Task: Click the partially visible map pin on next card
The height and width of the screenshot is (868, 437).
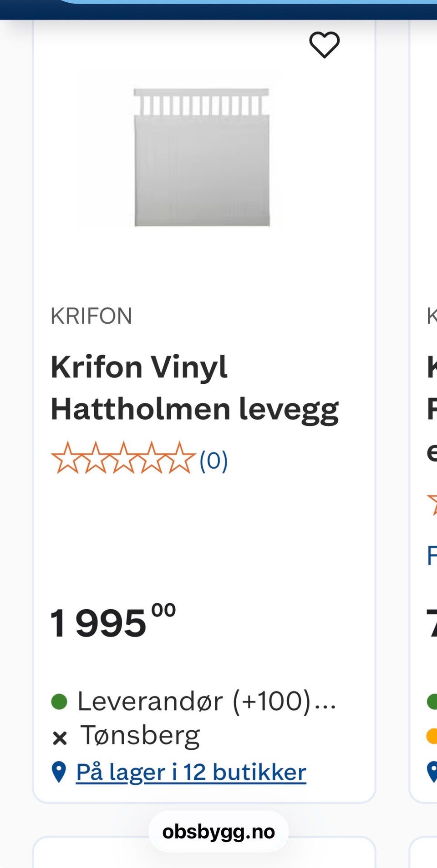Action: (x=432, y=772)
